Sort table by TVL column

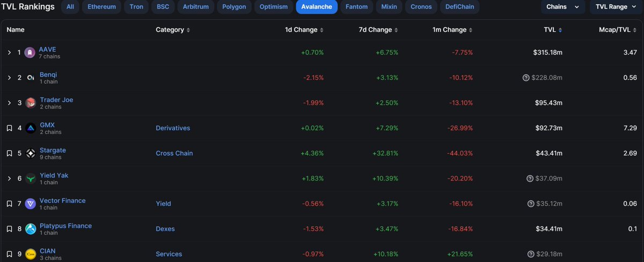coord(553,30)
